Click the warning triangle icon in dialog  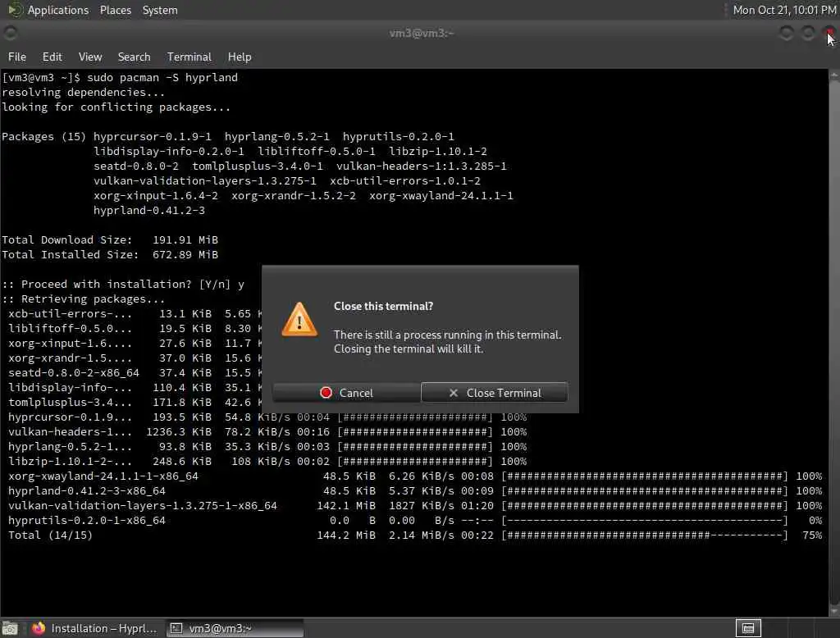click(299, 320)
